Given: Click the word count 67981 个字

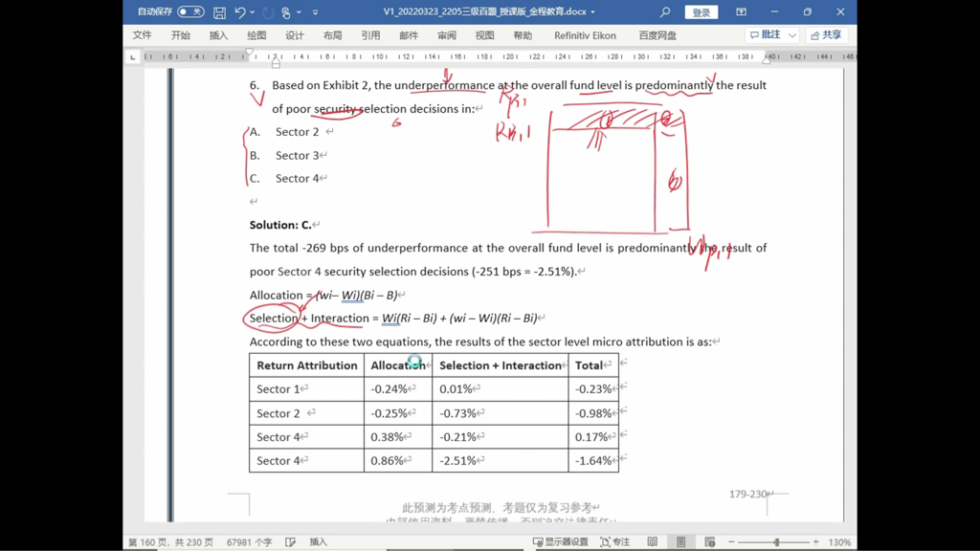Looking at the screenshot, I should [250, 541].
